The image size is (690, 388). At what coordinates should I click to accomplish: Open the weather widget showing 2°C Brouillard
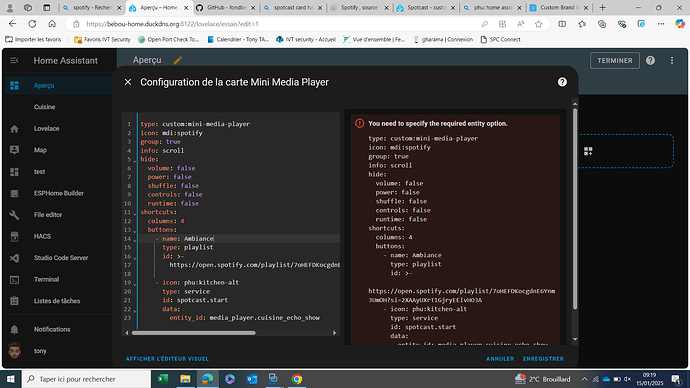(542, 379)
